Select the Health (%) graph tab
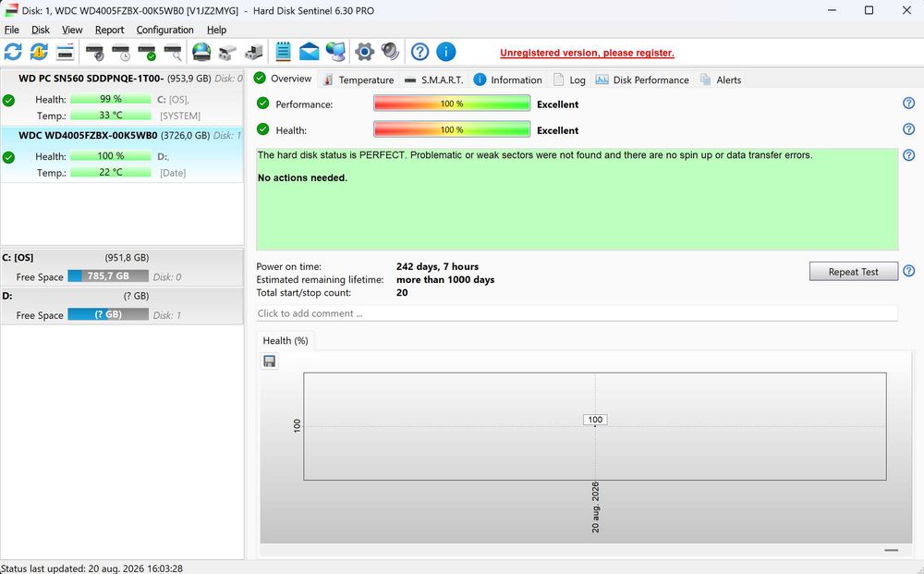The width and height of the screenshot is (924, 574). 286,341
